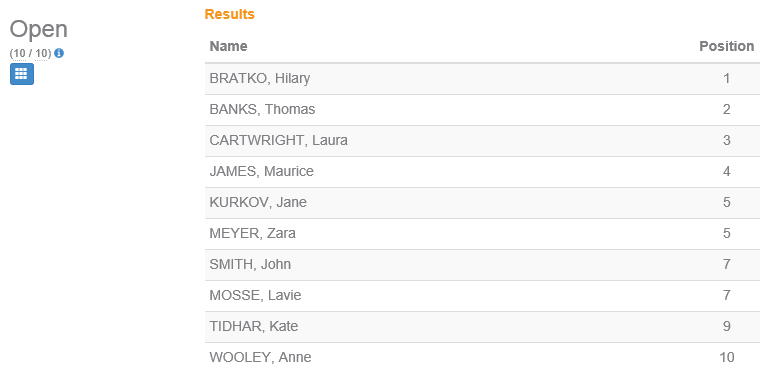Click position 1 for BRATKO
The height and width of the screenshot is (380, 768).
pyautogui.click(x=726, y=78)
